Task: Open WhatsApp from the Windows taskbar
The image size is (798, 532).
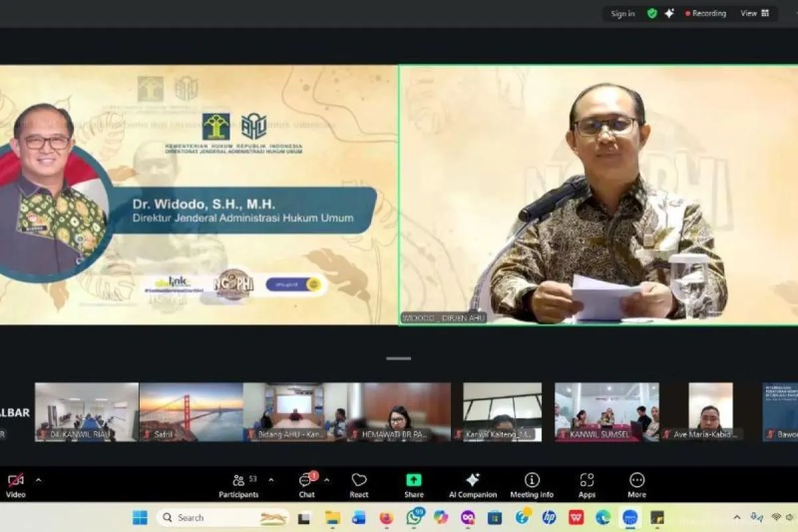Action: pos(414,517)
